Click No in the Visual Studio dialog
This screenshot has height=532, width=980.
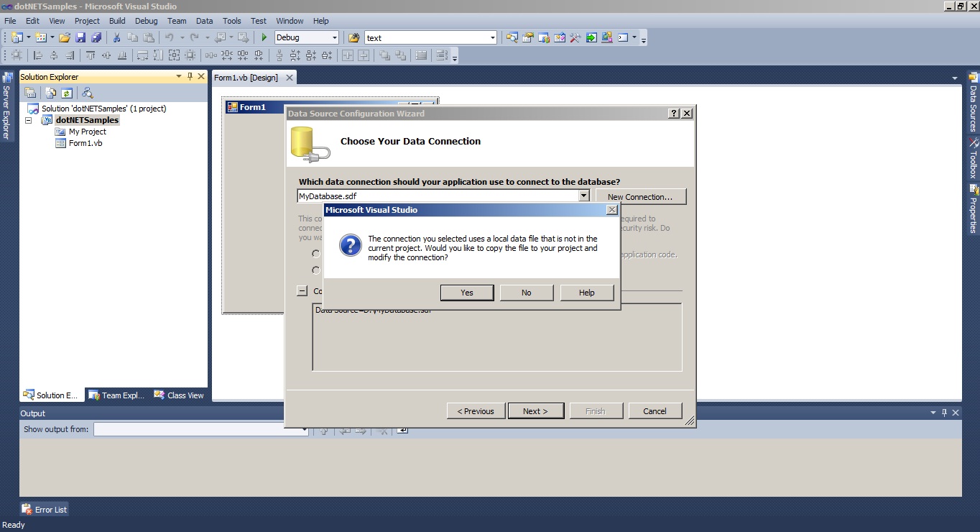point(527,293)
